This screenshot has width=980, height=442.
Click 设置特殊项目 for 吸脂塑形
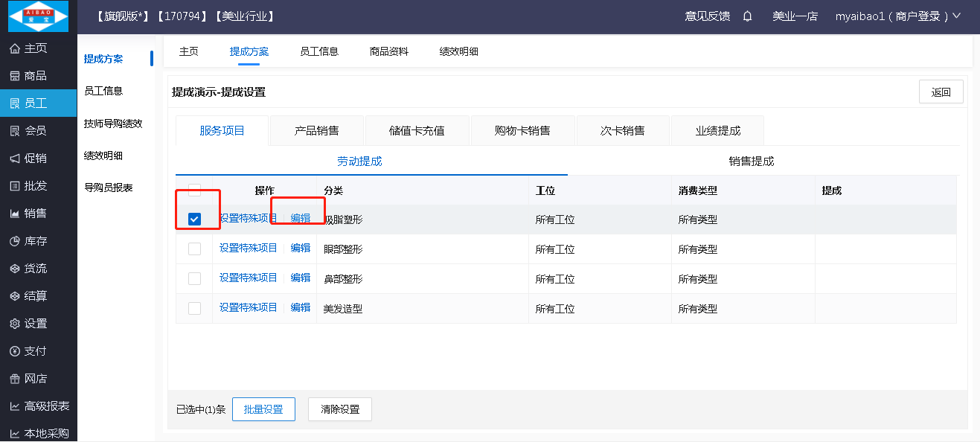click(249, 218)
